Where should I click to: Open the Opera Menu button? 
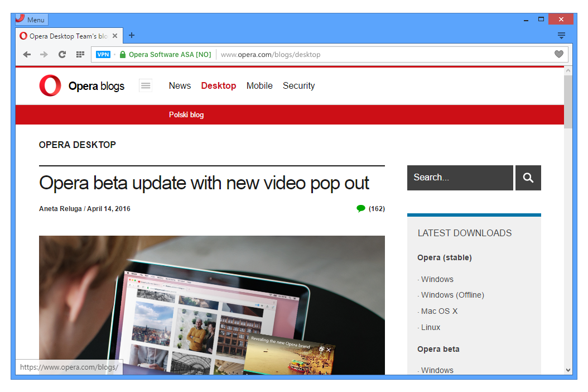tap(32, 20)
